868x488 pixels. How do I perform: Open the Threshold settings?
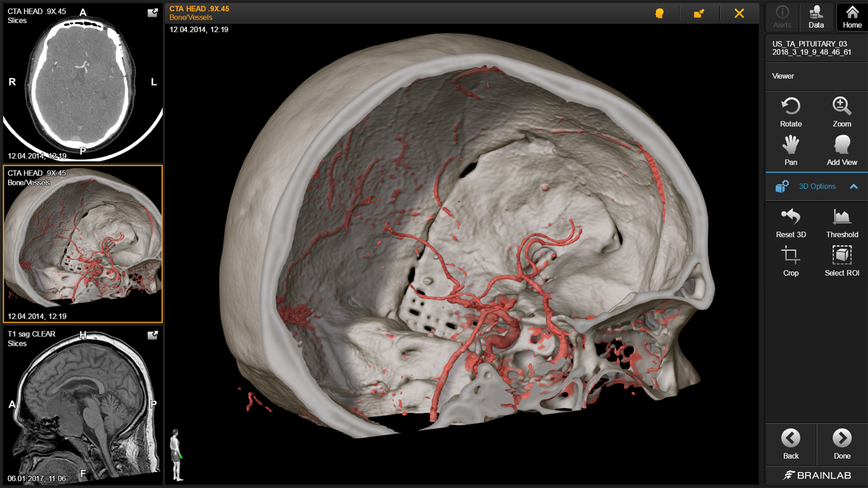(842, 222)
